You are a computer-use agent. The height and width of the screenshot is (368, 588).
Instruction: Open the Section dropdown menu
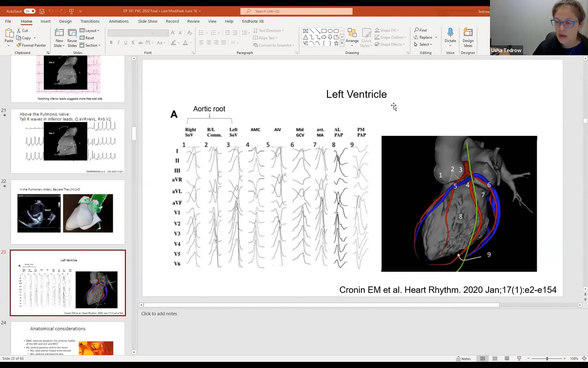click(91, 45)
